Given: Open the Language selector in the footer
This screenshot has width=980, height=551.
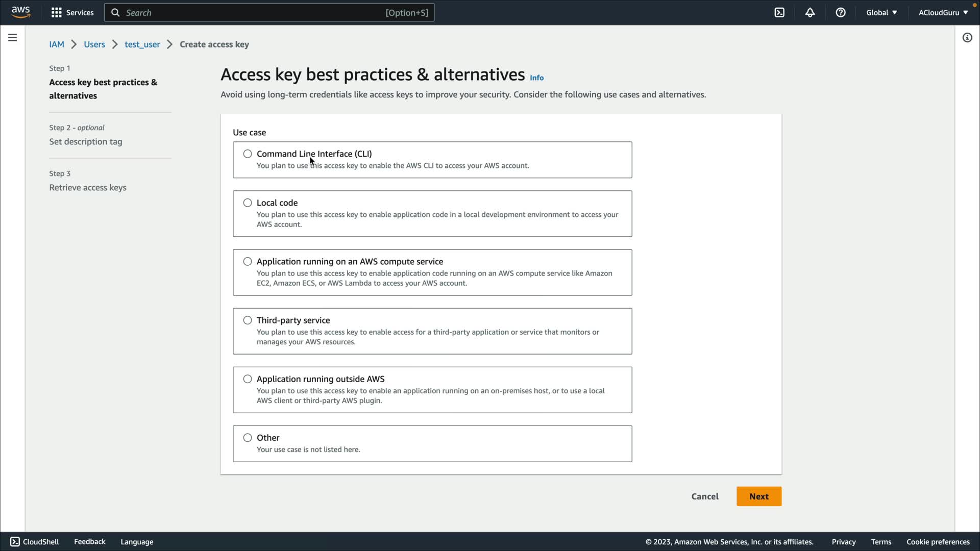Looking at the screenshot, I should point(137,542).
